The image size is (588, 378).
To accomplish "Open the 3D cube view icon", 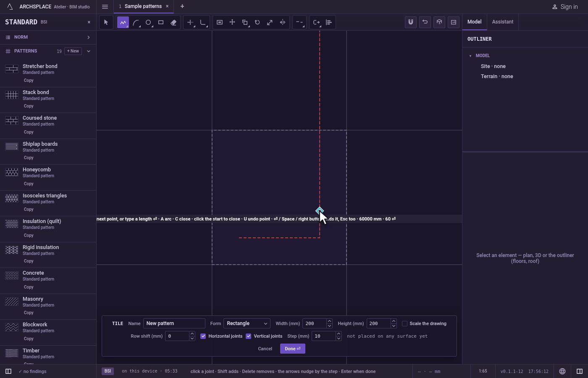I will [439, 22].
